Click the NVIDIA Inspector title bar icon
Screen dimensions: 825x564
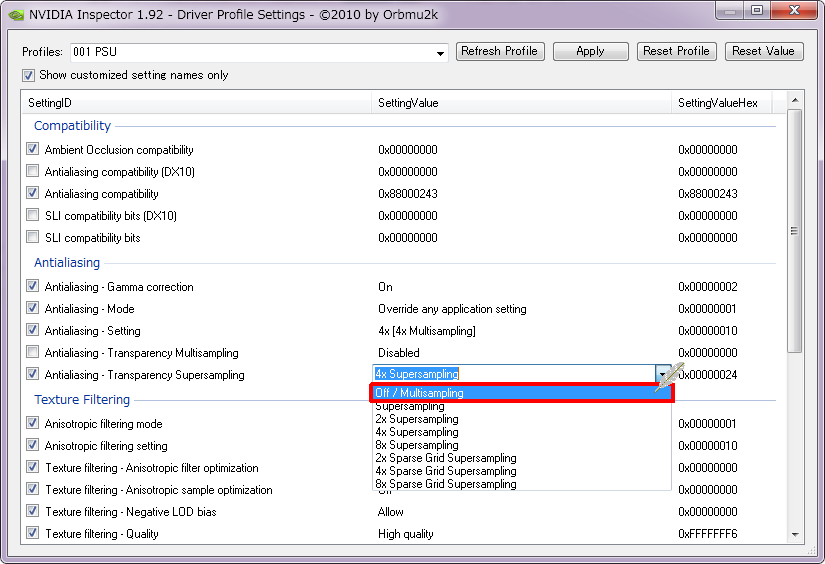pos(16,15)
